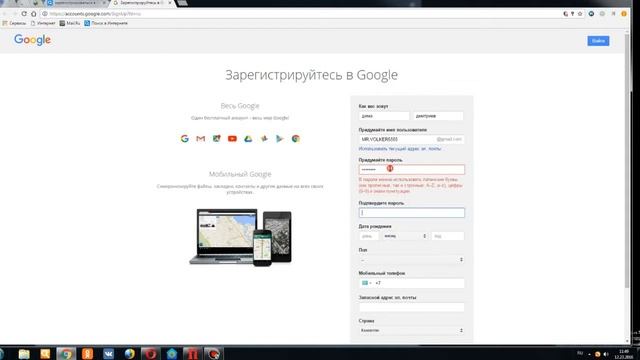Click the first name field
The width and height of the screenshot is (640, 360).
(x=384, y=116)
